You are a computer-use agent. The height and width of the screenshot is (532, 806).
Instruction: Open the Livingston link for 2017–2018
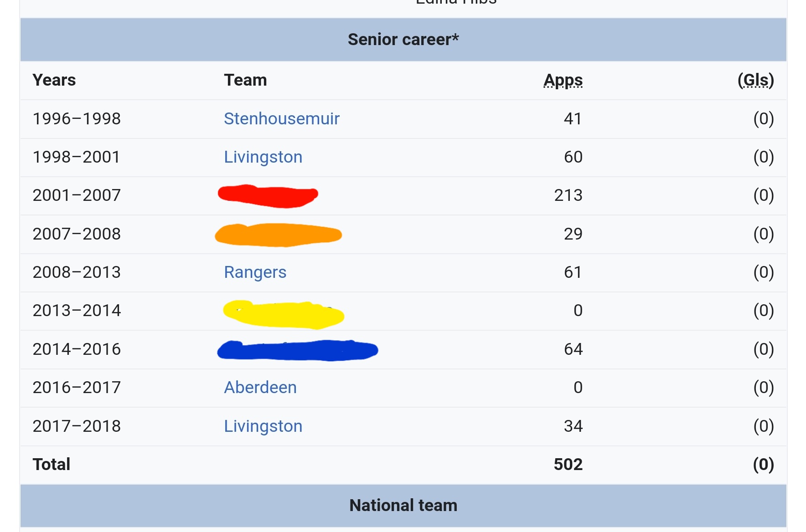[263, 426]
